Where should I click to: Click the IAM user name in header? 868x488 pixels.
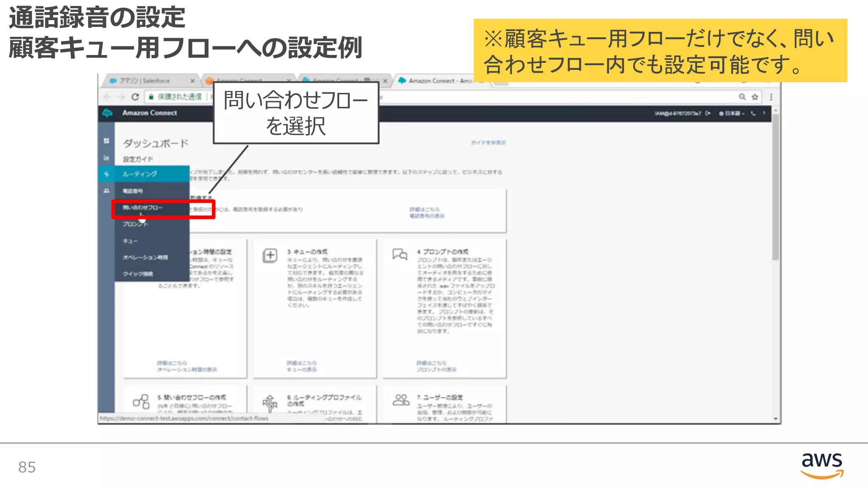click(x=678, y=113)
